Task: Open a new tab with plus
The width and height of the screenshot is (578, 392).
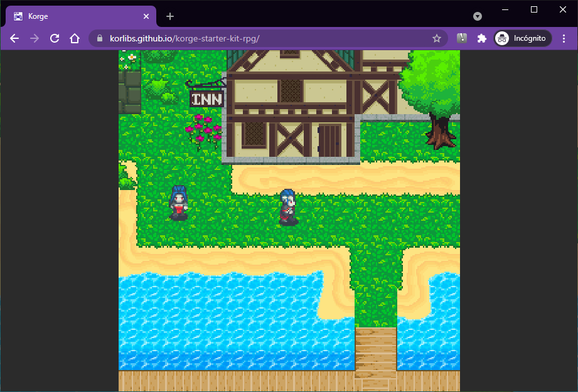Action: (x=170, y=16)
